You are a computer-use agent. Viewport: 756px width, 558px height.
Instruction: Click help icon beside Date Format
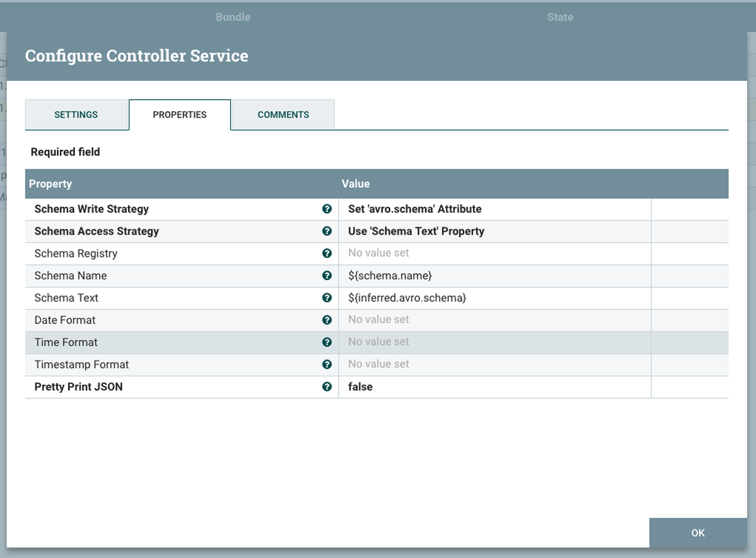point(327,320)
